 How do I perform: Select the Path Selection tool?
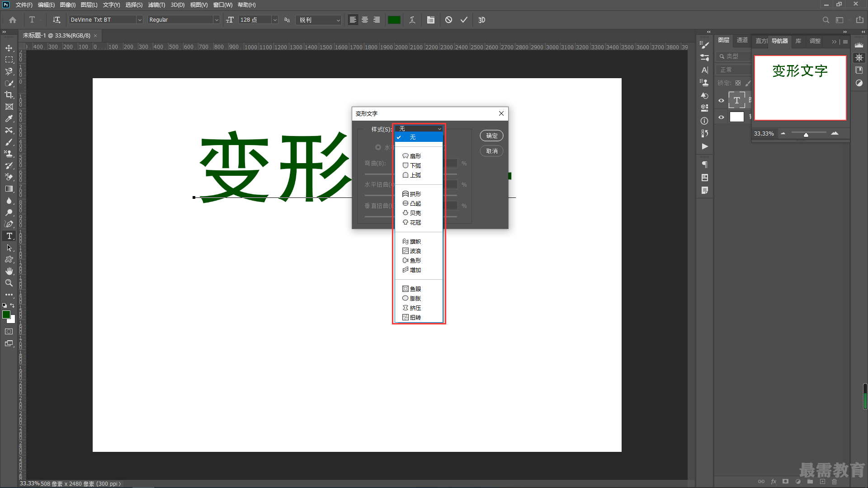pyautogui.click(x=9, y=248)
